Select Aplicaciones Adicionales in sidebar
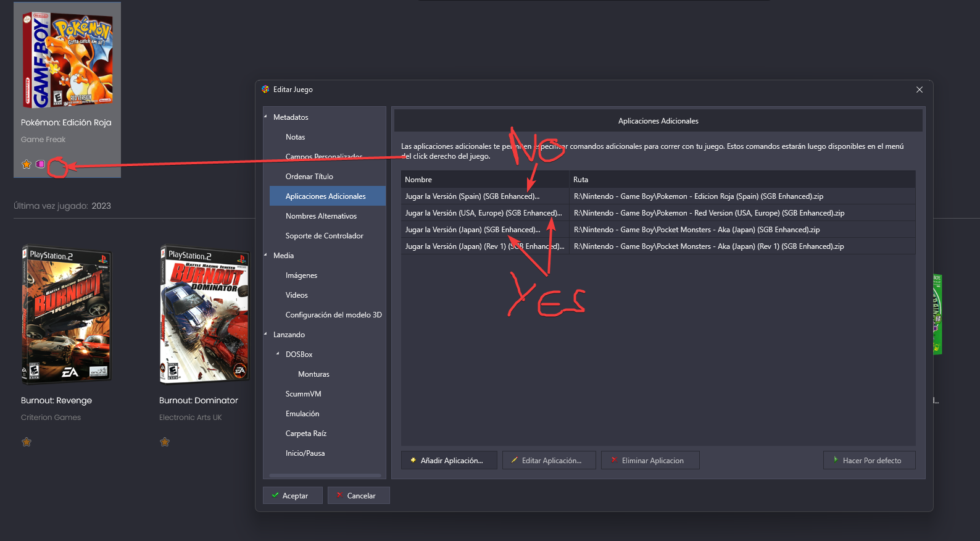 (328, 196)
